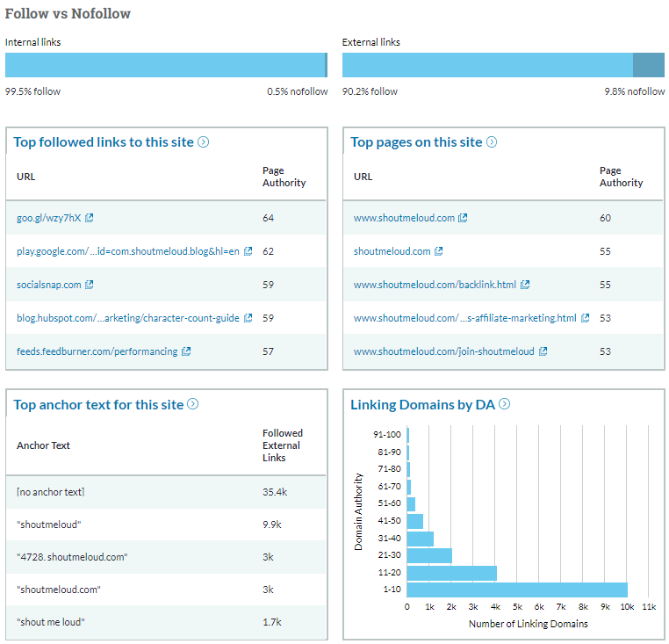Click the 99.5% follow label
Viewport: 669px width, 644px height.
pyautogui.click(x=32, y=91)
